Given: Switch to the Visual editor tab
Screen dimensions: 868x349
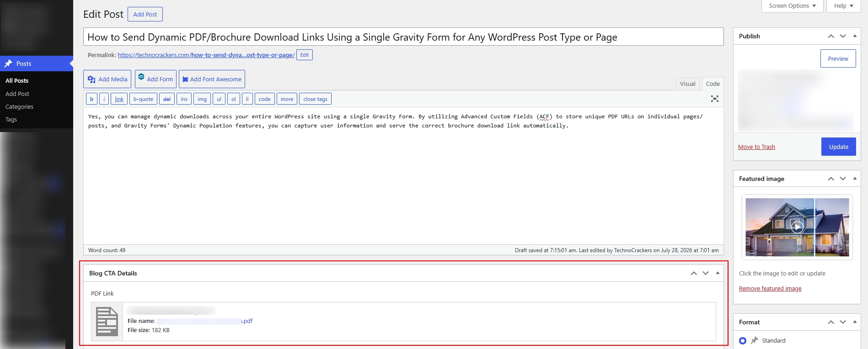Looking at the screenshot, I should click(687, 84).
